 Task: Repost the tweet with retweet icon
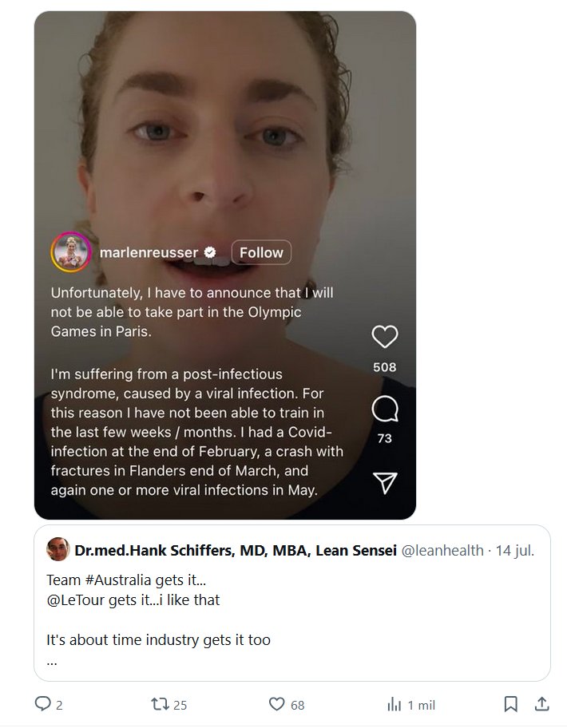161,704
